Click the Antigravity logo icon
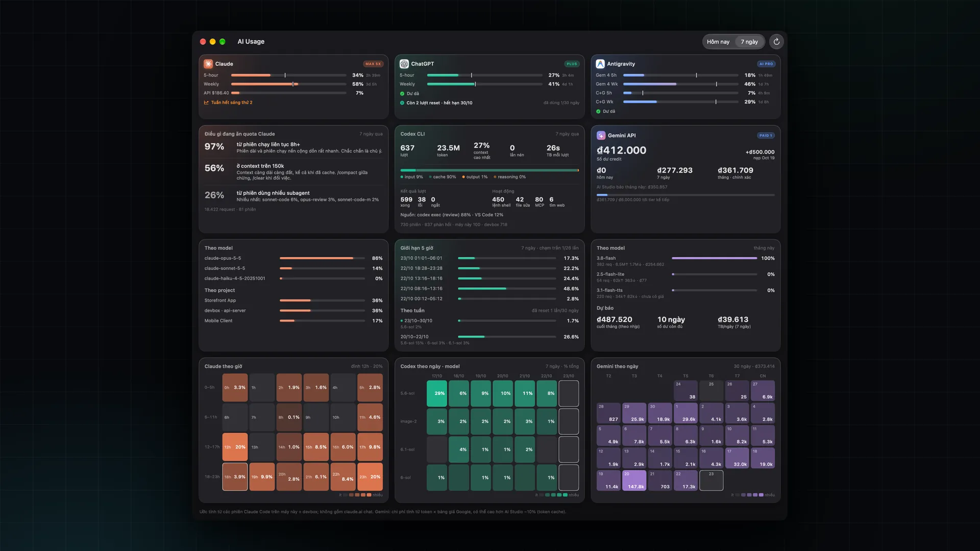The height and width of the screenshot is (551, 980). tap(600, 64)
